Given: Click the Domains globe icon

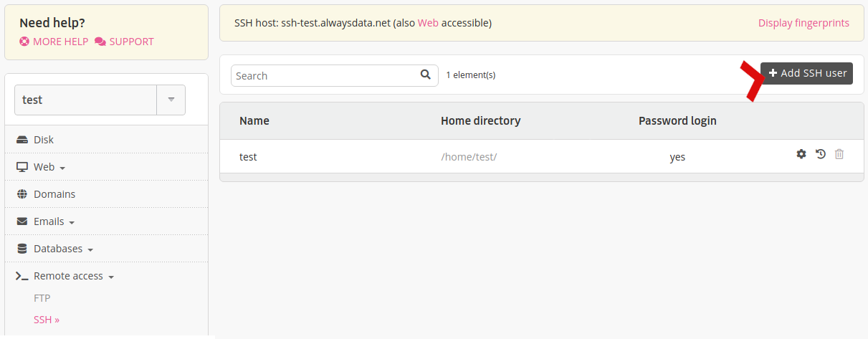Looking at the screenshot, I should (x=22, y=194).
